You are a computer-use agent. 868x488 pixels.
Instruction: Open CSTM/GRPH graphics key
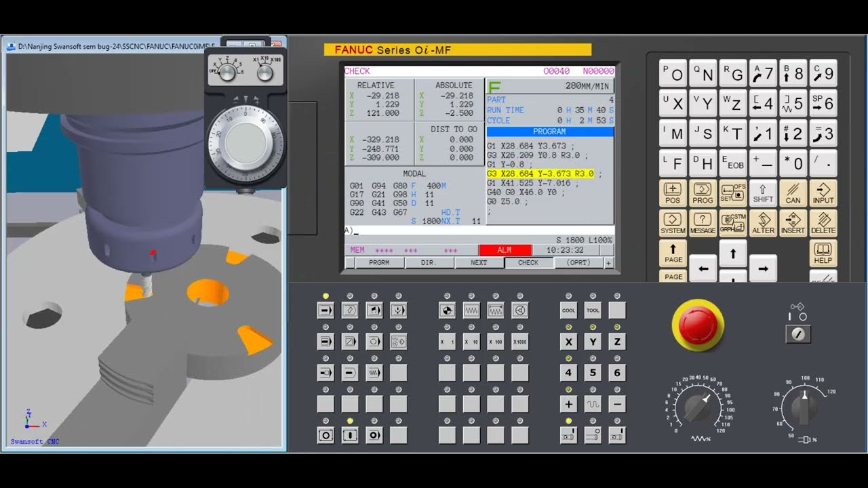(x=733, y=223)
